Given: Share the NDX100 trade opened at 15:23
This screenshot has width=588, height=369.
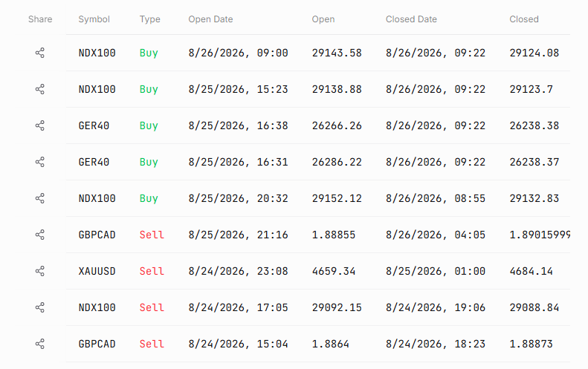Looking at the screenshot, I should 39,89.
